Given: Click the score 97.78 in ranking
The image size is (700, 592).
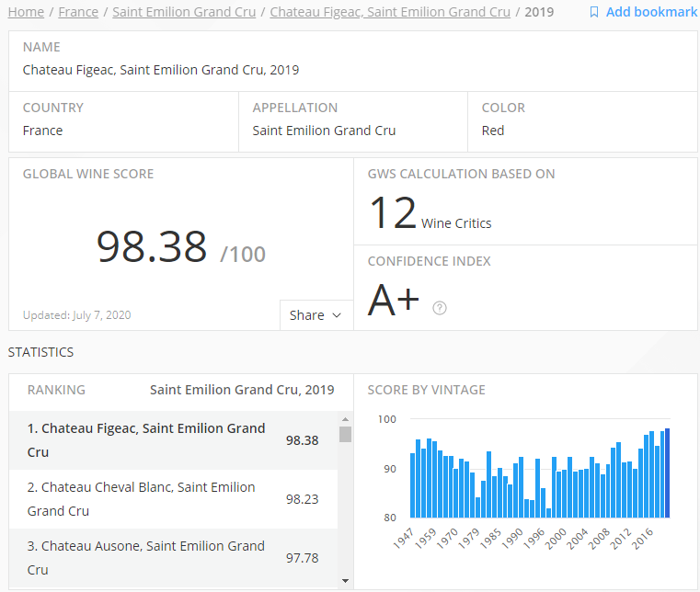Looking at the screenshot, I should [303, 558].
